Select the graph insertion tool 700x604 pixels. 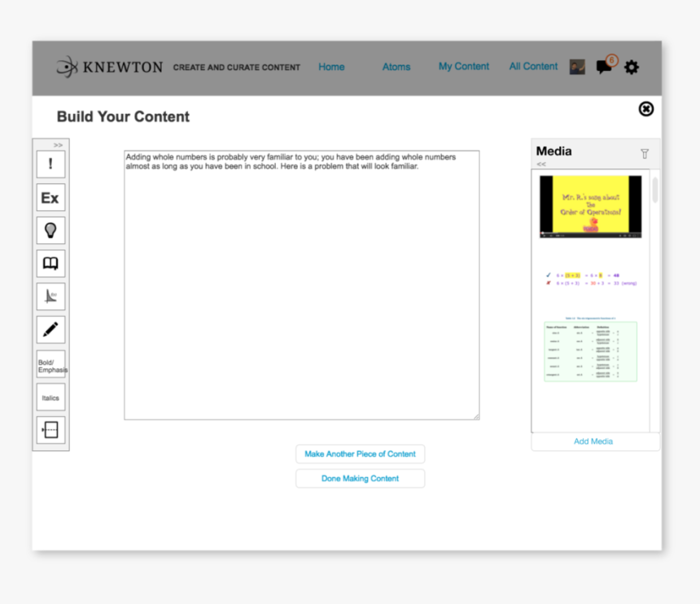pos(50,296)
